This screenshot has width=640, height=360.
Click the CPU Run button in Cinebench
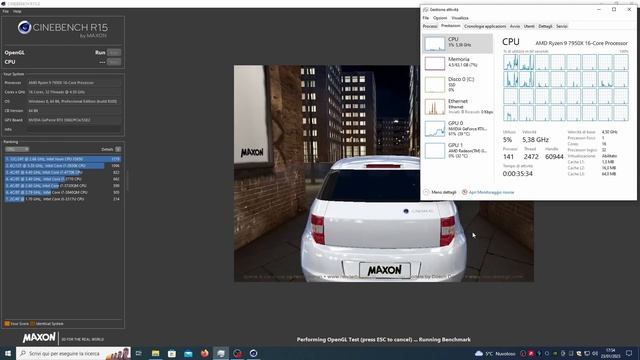114,62
